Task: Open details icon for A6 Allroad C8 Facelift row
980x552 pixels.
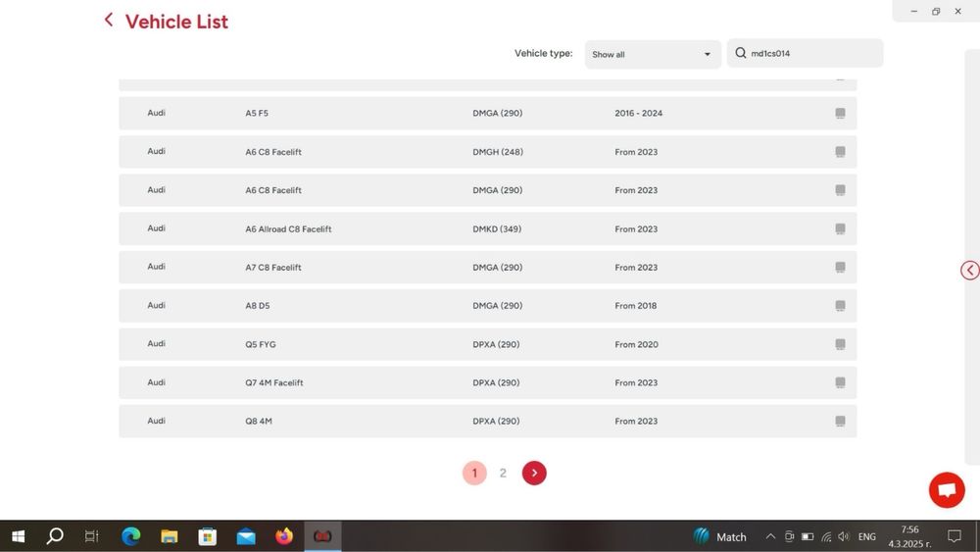Action: (x=840, y=228)
